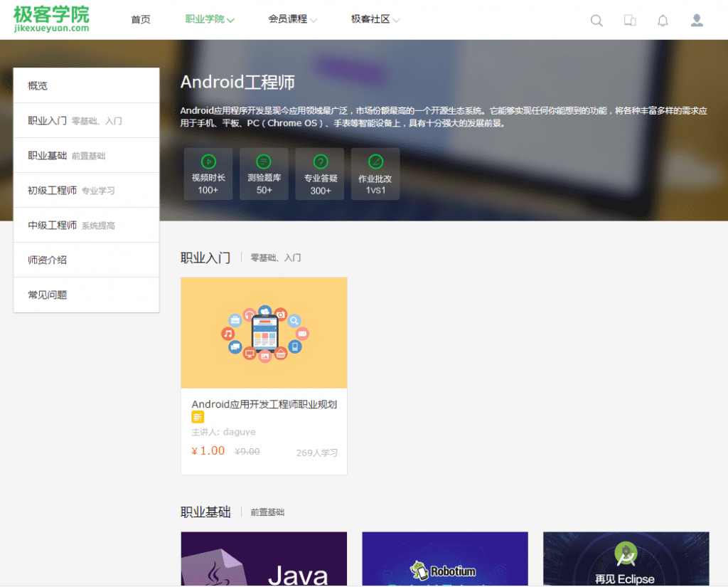Screen dimensions: 728x587
Task: Open the Android应用开发工程师职业规划 course link
Action: coord(264,403)
